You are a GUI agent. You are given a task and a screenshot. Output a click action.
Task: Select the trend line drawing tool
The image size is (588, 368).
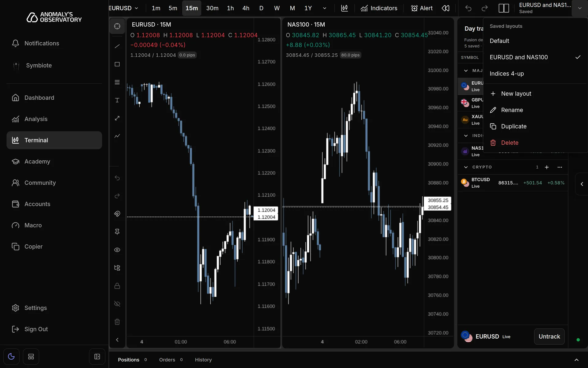click(117, 46)
